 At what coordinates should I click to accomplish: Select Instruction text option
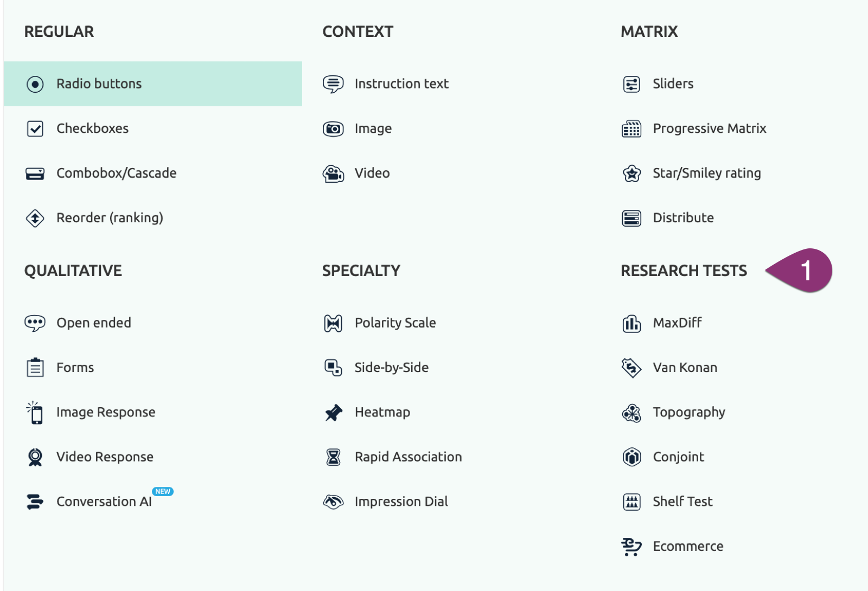point(401,84)
